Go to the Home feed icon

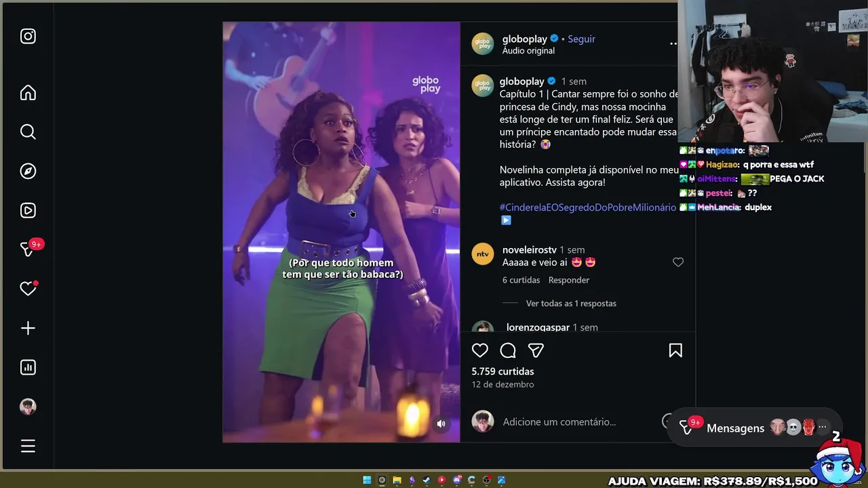pos(28,92)
